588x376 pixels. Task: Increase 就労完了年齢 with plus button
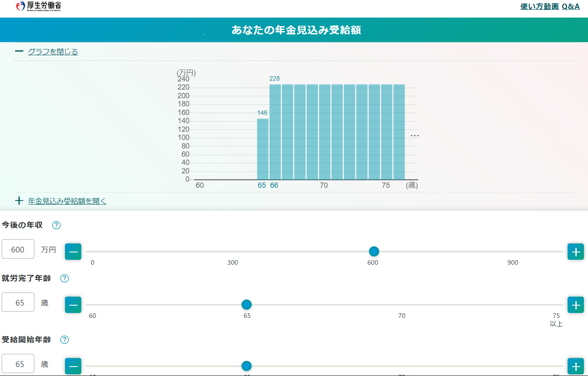576,305
